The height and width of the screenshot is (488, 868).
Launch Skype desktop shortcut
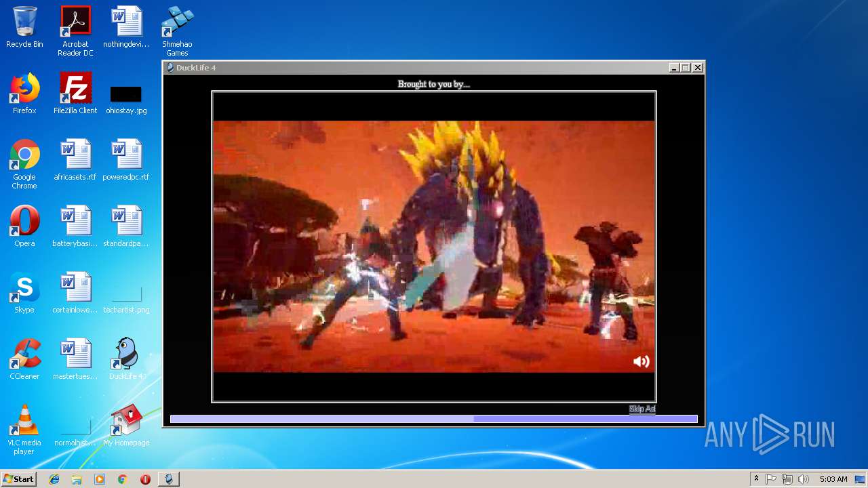coord(24,293)
